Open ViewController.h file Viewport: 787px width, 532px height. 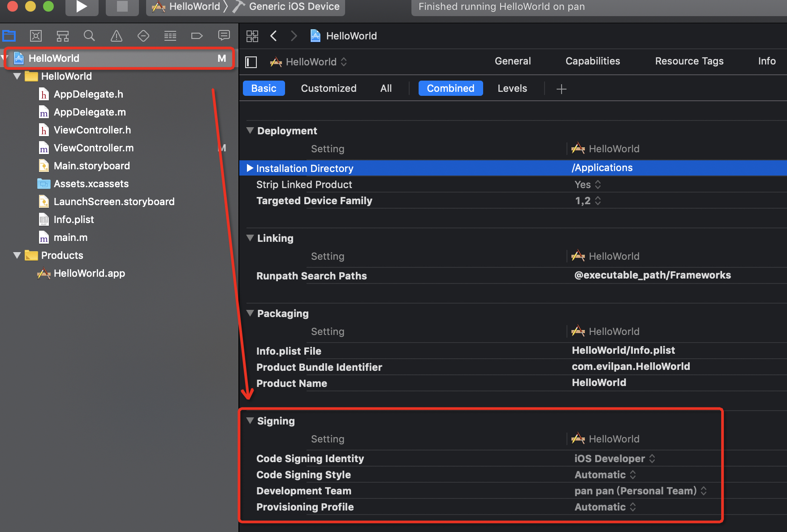pyautogui.click(x=92, y=130)
